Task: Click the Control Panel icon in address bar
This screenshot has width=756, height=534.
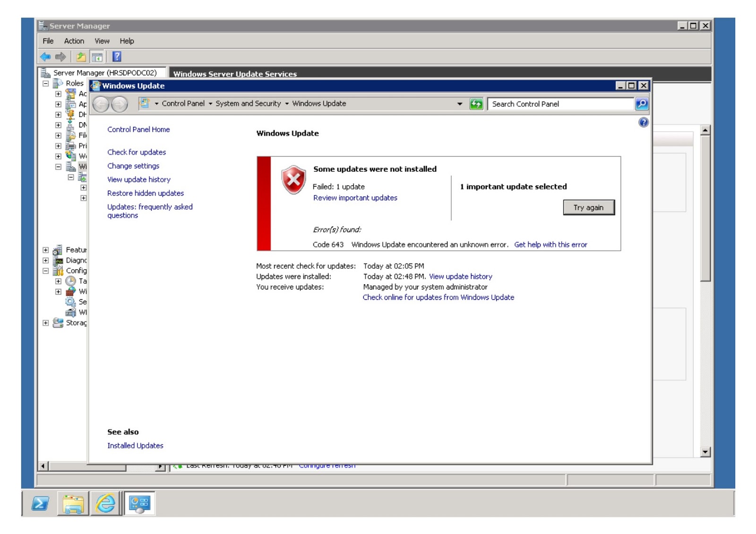Action: 145,103
